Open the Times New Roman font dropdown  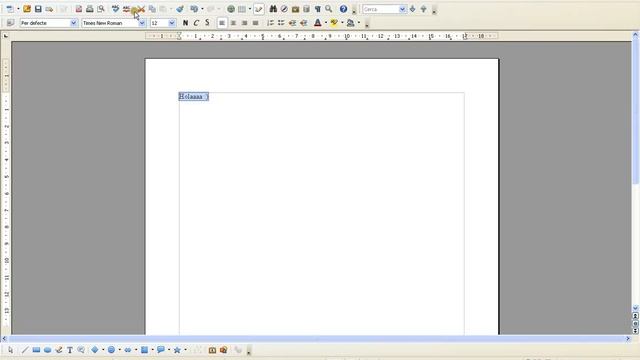point(142,23)
